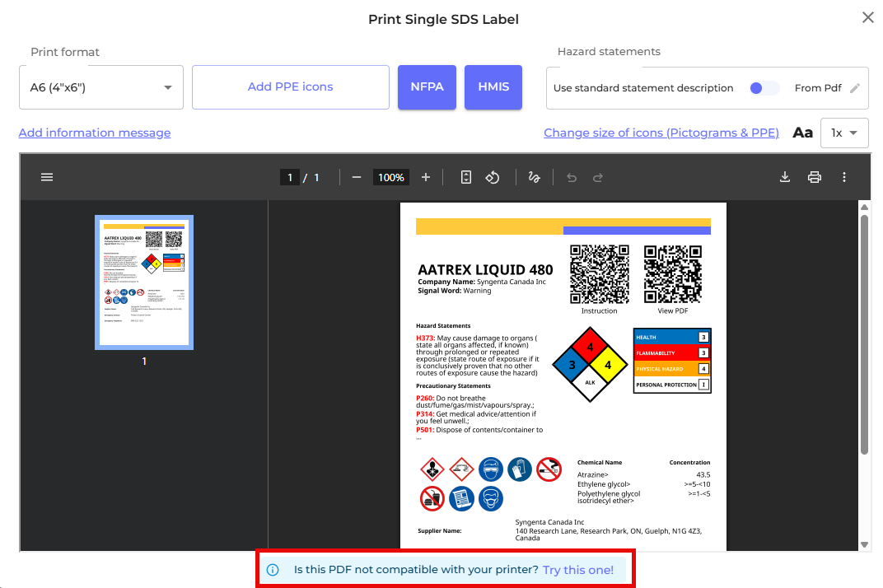883x588 pixels.
Task: Print the SDS label
Action: coord(815,177)
